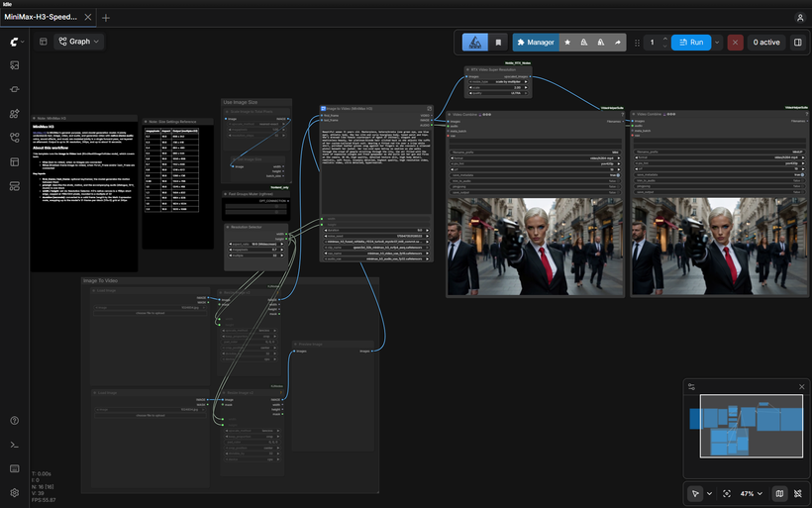Toggle the right side panel icon
Screen dimensions: 812x508
click(x=797, y=43)
